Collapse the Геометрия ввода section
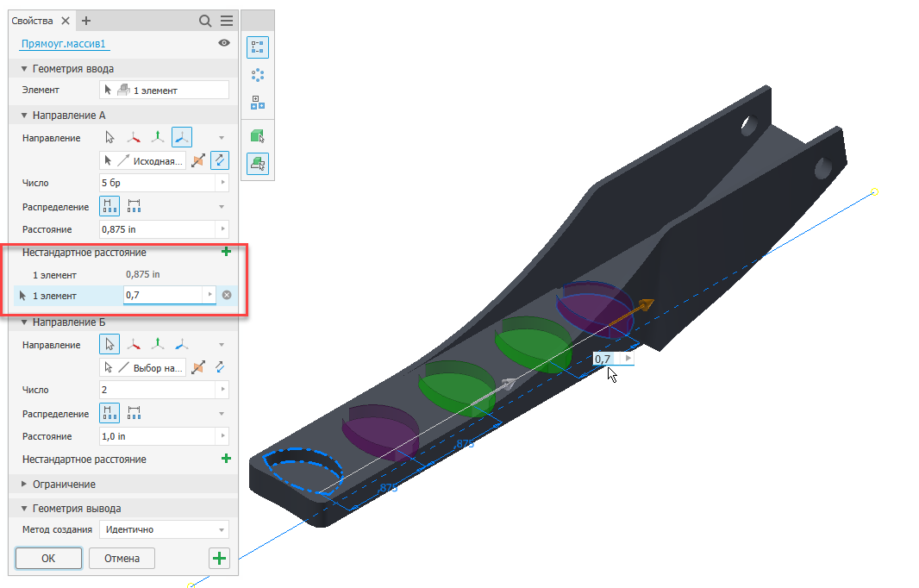This screenshot has height=588, width=919. pos(24,69)
